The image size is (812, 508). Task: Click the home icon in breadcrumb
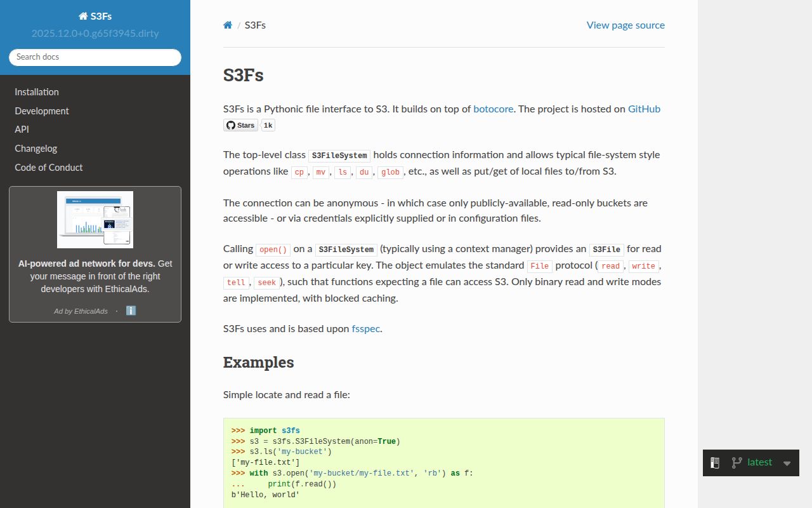pyautogui.click(x=228, y=25)
